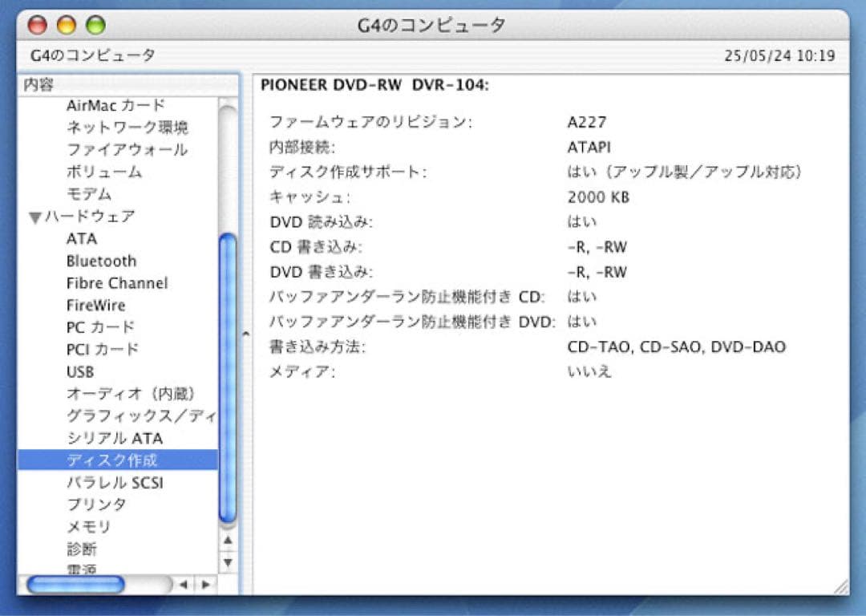Show モデム modem information

90,193
